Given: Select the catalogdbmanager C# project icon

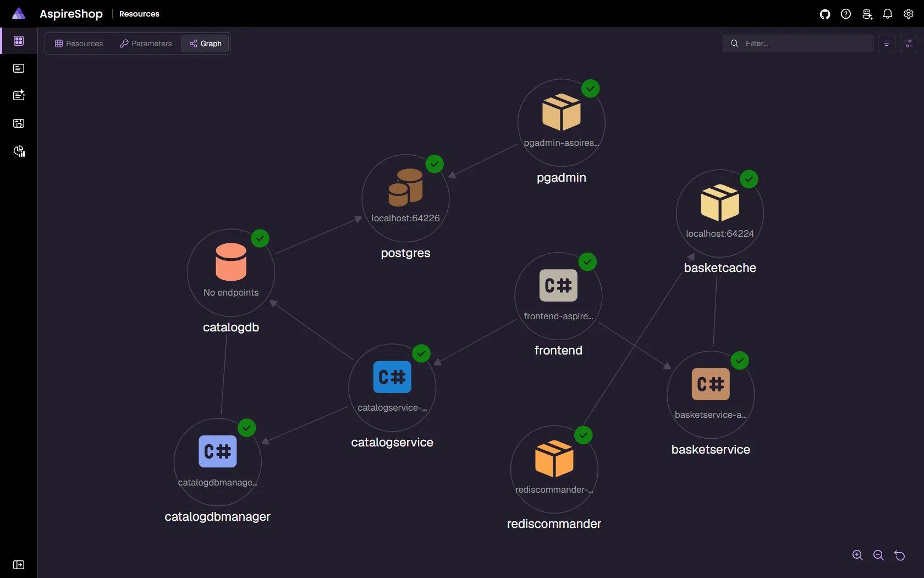Looking at the screenshot, I should [218, 451].
